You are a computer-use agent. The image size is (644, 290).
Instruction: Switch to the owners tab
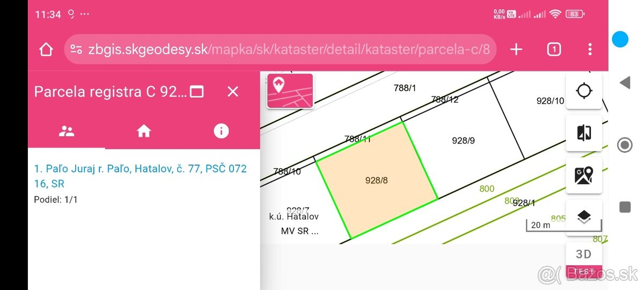pyautogui.click(x=67, y=131)
